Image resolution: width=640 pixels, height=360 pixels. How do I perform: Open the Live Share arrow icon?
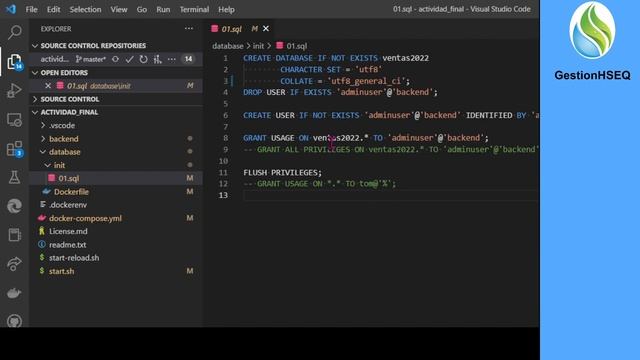15,264
